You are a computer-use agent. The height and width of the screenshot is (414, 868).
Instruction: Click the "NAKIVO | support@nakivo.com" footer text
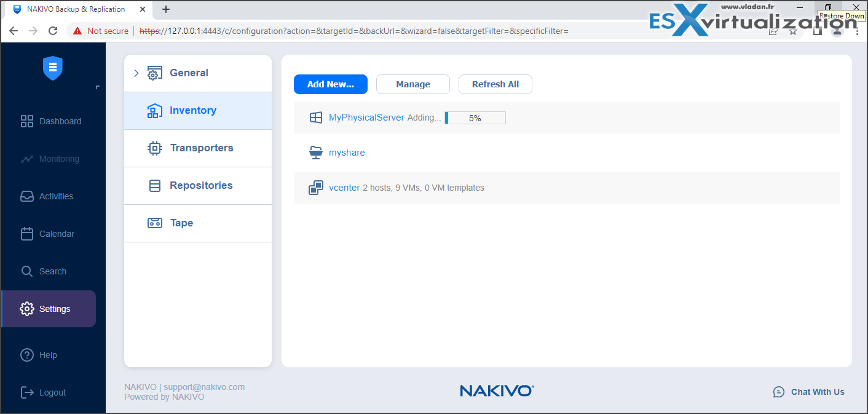point(184,387)
